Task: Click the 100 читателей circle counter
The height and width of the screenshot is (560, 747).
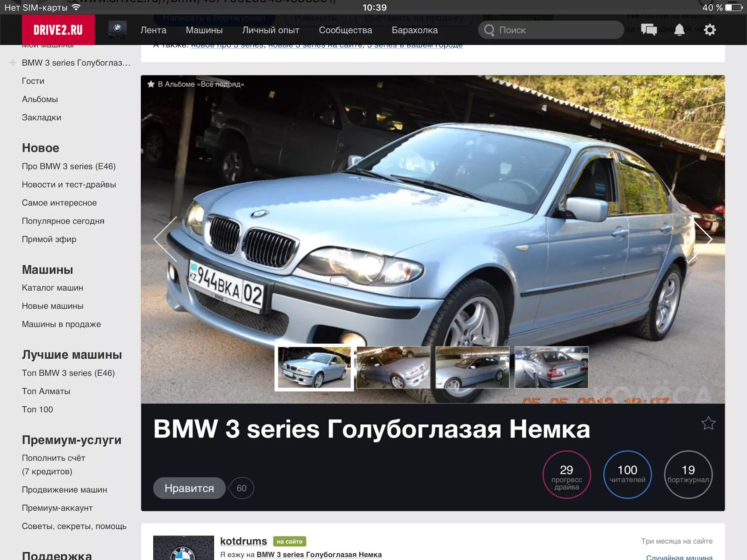Action: pyautogui.click(x=627, y=474)
